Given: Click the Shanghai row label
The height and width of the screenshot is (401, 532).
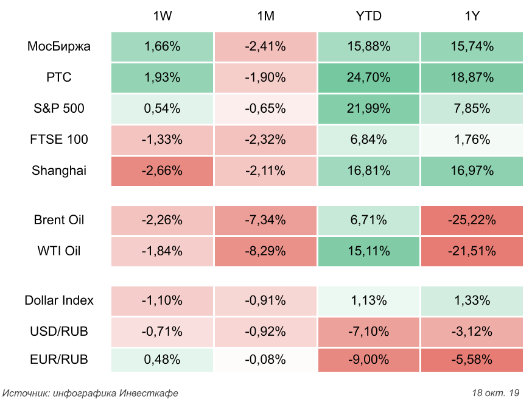Looking at the screenshot, I should point(59,171).
